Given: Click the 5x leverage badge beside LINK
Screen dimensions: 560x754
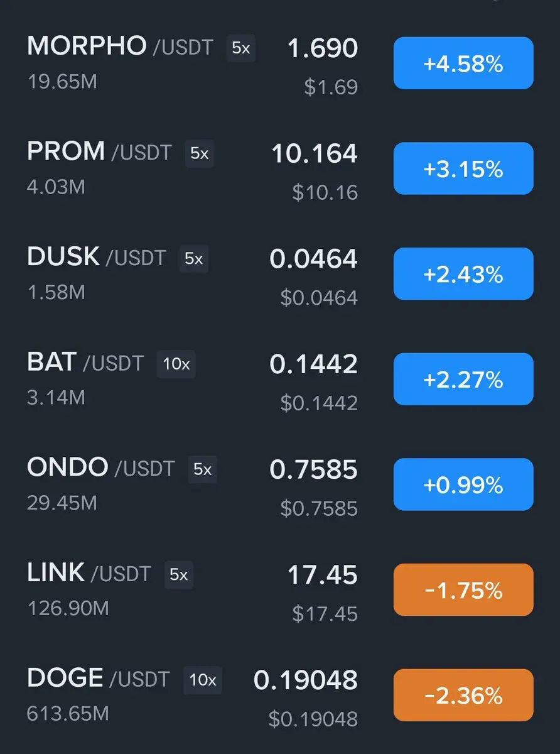Looking at the screenshot, I should (x=179, y=575).
